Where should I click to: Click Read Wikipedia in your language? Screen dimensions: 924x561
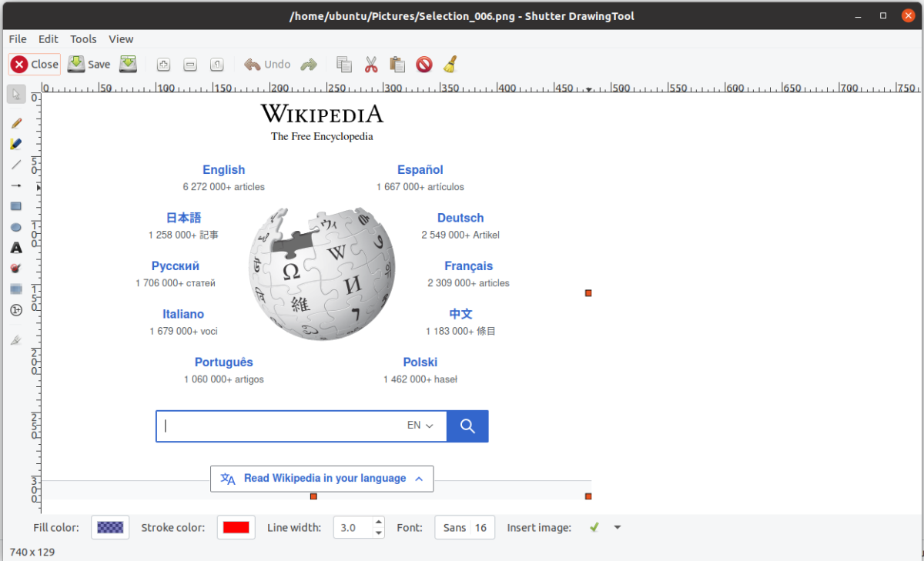pyautogui.click(x=322, y=479)
